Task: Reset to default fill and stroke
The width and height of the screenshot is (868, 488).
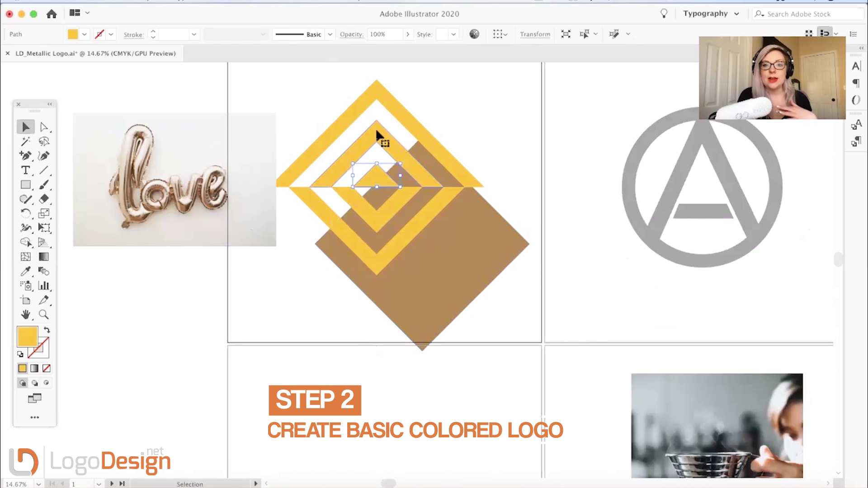Action: [20, 354]
